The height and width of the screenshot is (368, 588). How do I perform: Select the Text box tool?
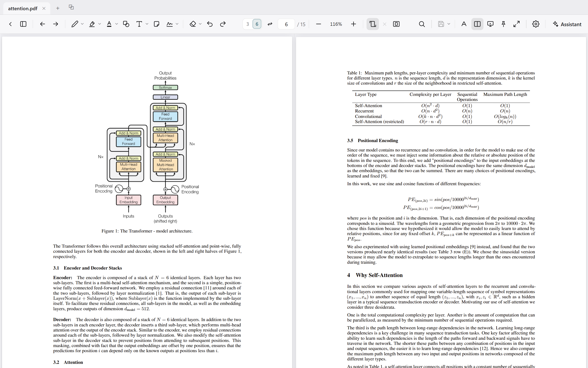point(139,24)
